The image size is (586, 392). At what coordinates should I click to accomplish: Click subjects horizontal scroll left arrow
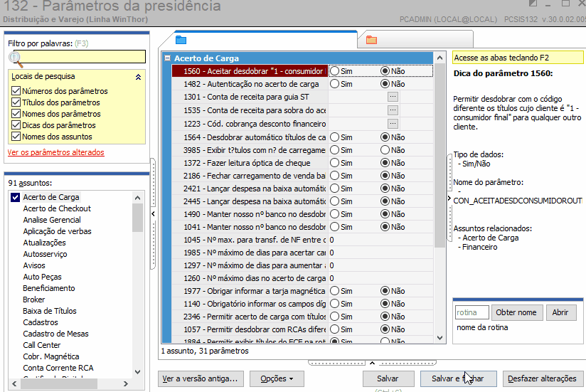[x=14, y=383]
